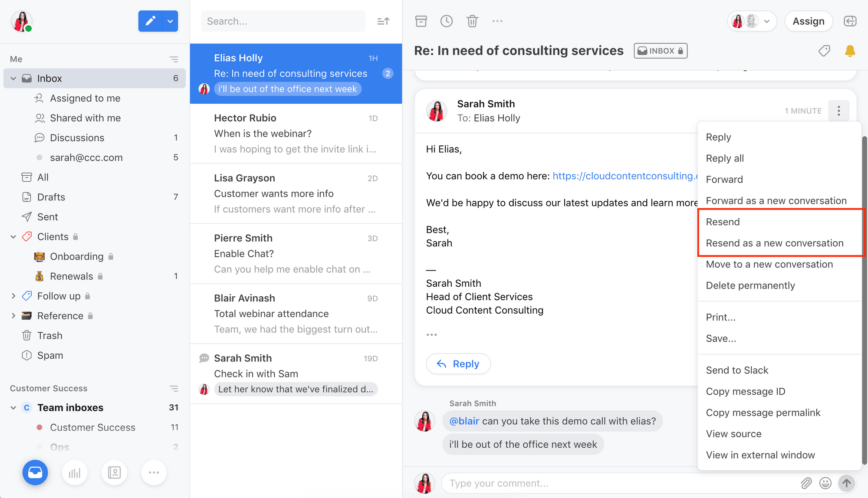This screenshot has width=868, height=498.
Task: Open the emoji picker icon
Action: click(825, 483)
